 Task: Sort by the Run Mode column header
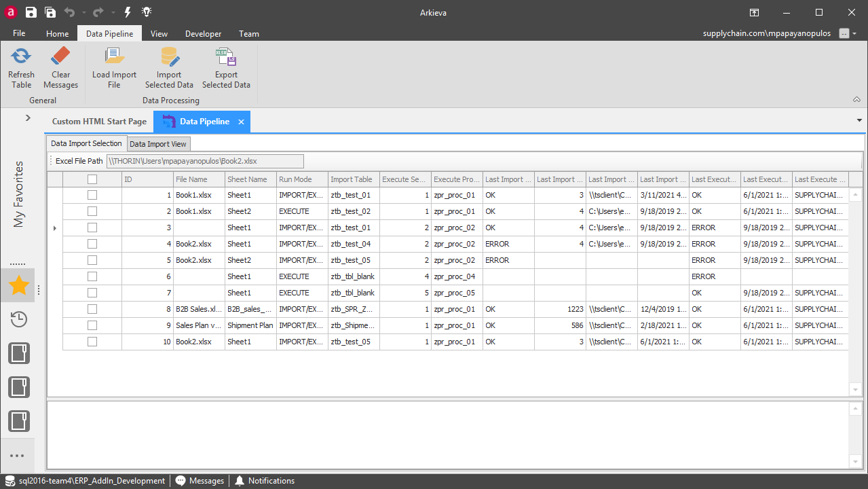pyautogui.click(x=302, y=179)
